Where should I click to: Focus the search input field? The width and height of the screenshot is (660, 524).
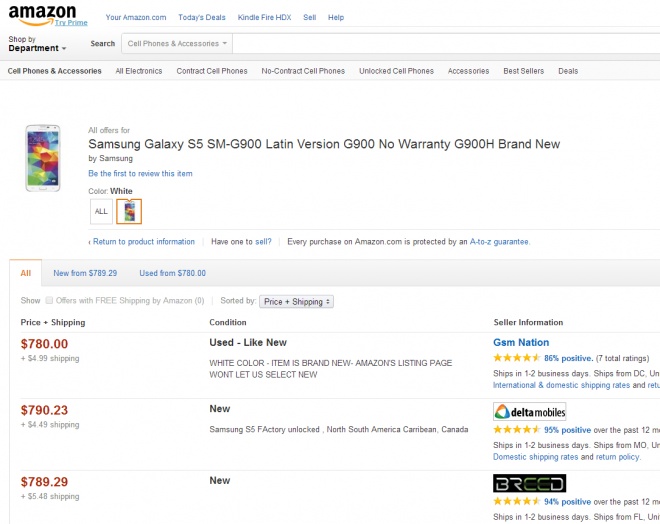tap(446, 43)
